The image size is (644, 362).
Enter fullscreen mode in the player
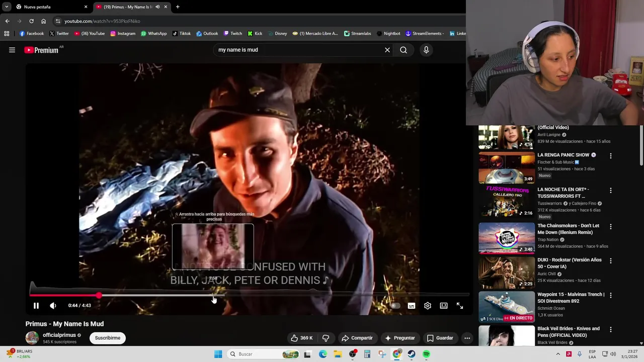tap(460, 306)
